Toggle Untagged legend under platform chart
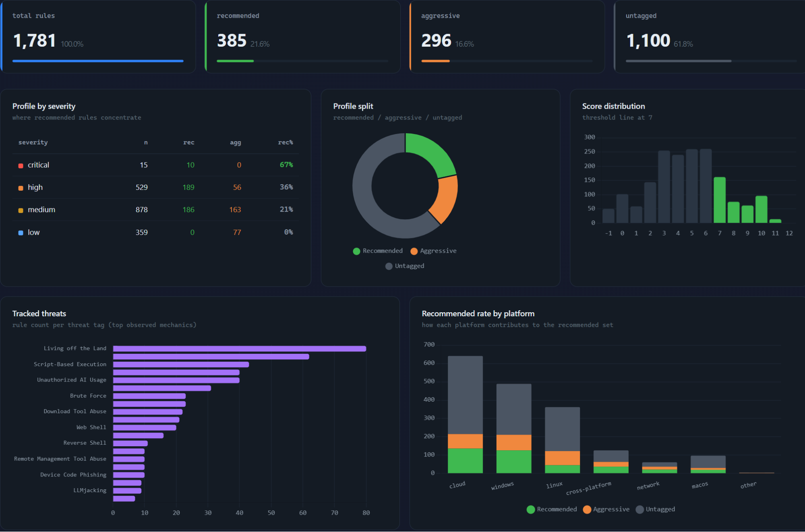The width and height of the screenshot is (805, 532). tap(655, 509)
